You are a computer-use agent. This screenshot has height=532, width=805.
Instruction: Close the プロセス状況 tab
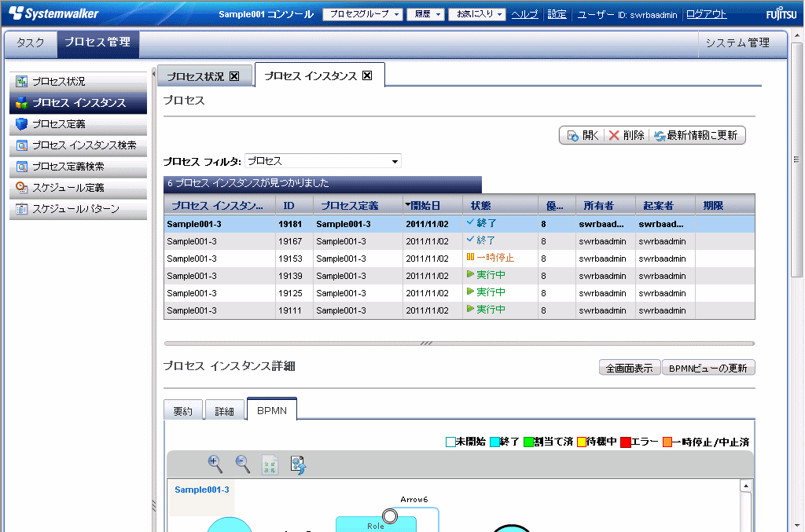234,77
